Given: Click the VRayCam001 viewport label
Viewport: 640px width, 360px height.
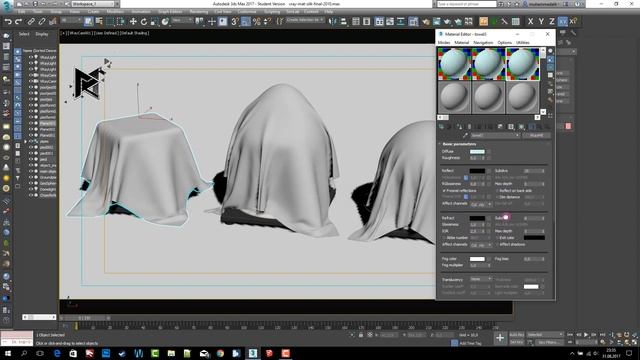Looking at the screenshot, I should [79, 33].
